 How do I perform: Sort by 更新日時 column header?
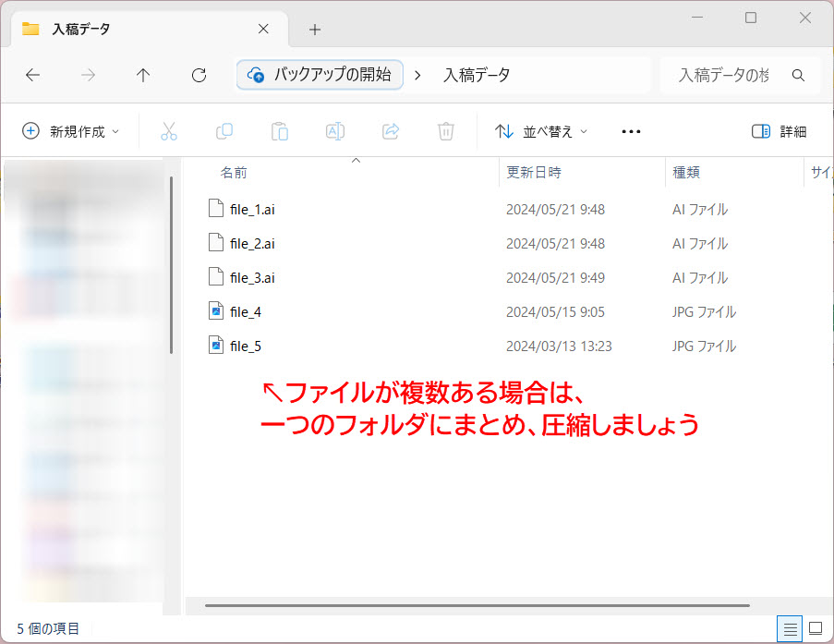[x=534, y=173]
